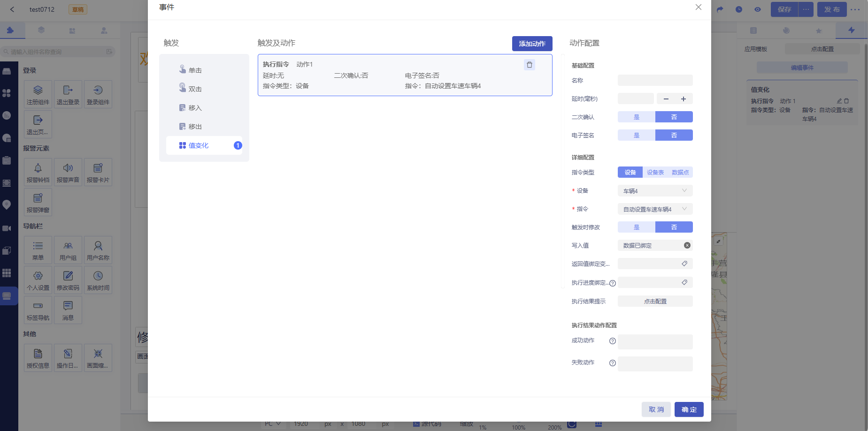
Task: Set 二次确认 to 否
Action: click(x=674, y=117)
